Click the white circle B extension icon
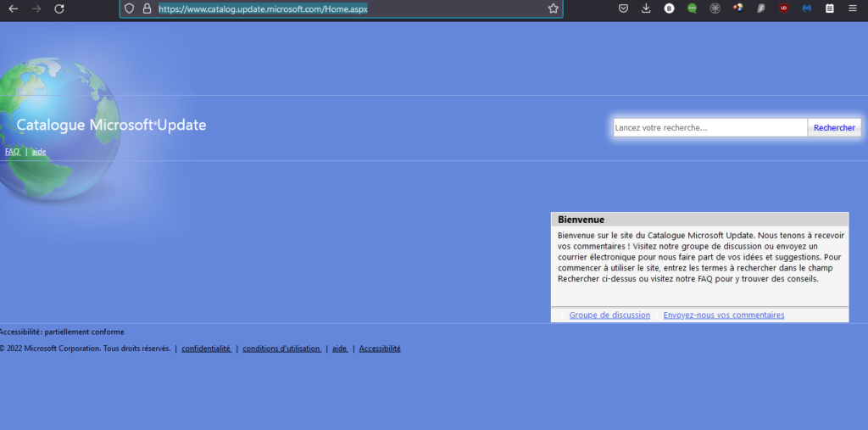 click(670, 8)
